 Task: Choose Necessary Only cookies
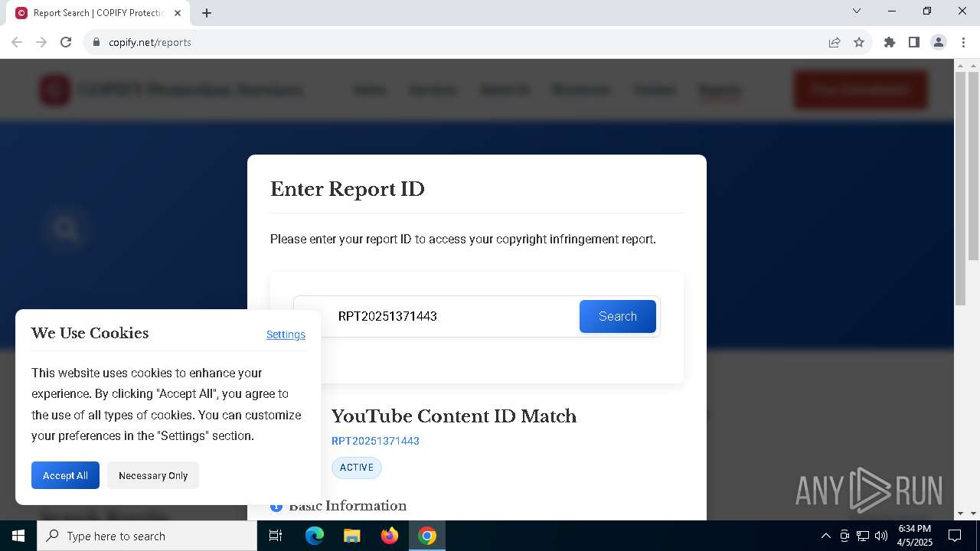[x=153, y=475]
